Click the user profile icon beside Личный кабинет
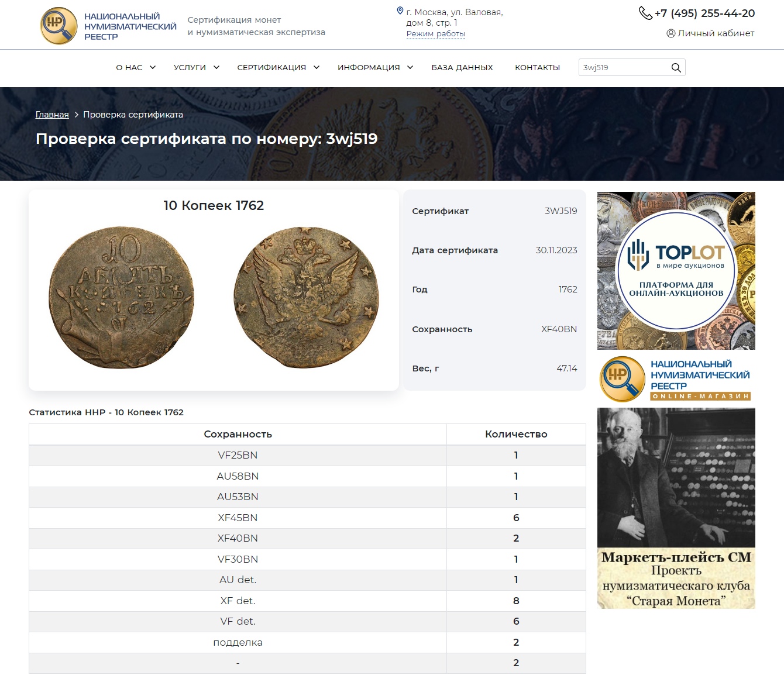784x689 pixels. pos(670,33)
